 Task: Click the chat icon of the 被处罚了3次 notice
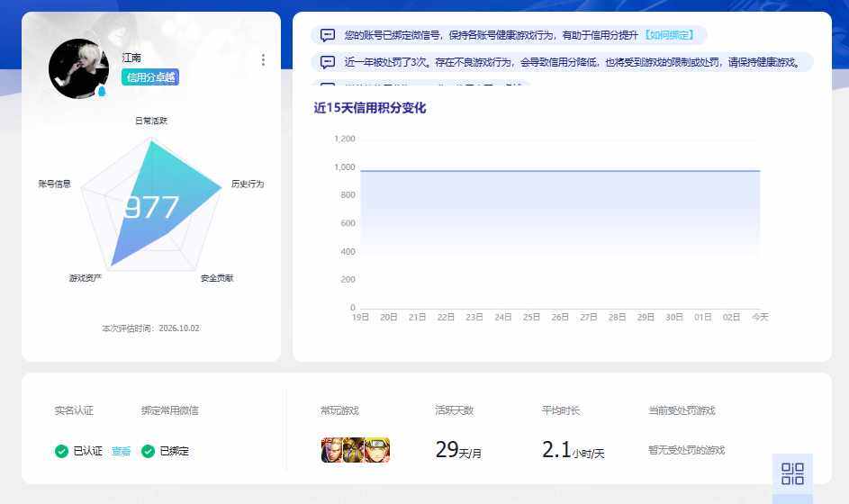pos(328,62)
